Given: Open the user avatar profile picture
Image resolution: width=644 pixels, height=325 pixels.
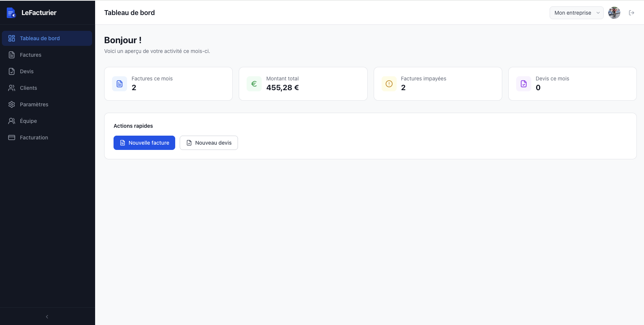Looking at the screenshot, I should (x=614, y=13).
